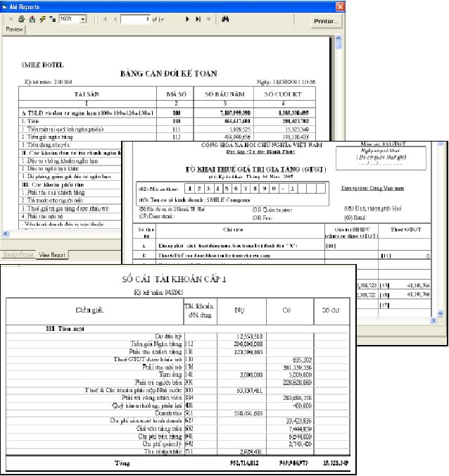Click the Tổng total row label
The height and width of the screenshot is (476, 449).
[122, 463]
